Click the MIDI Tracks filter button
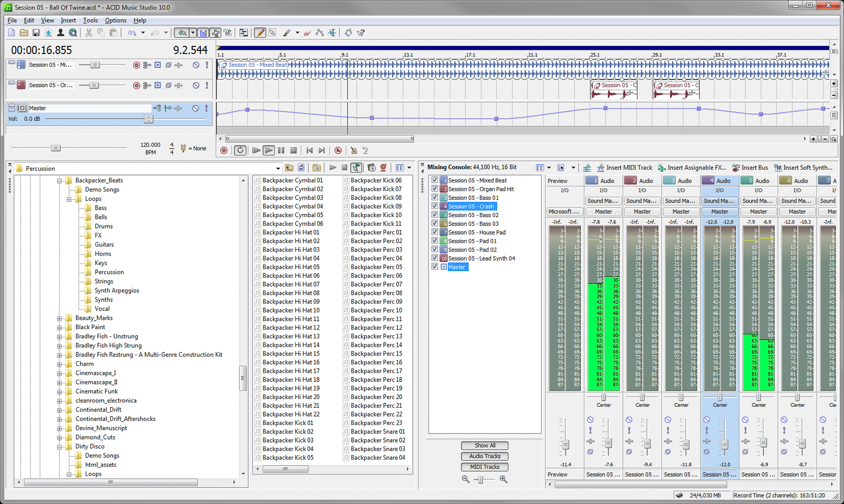Viewport: 844px width, 504px height. [484, 467]
